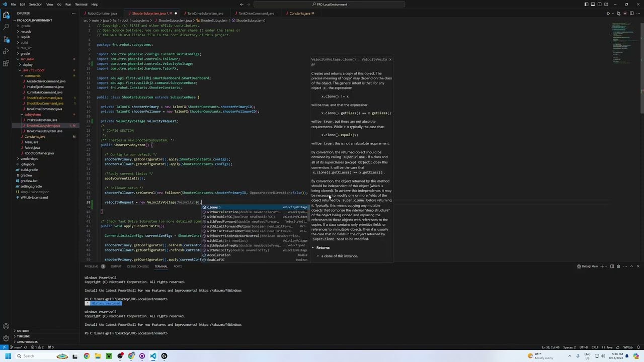The width and height of the screenshot is (644, 362).
Task: Open the Manage gear menu
Action: point(6,338)
